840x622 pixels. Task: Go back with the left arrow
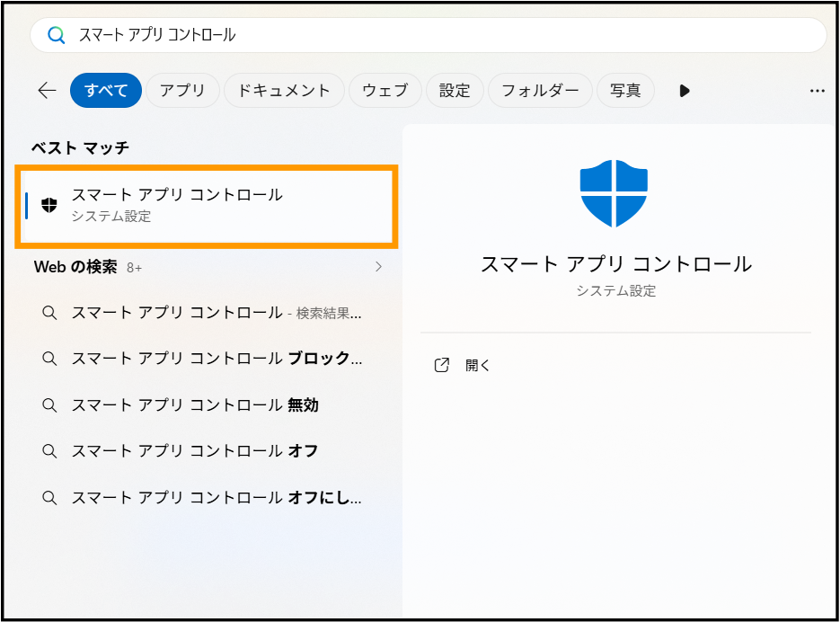click(x=47, y=91)
